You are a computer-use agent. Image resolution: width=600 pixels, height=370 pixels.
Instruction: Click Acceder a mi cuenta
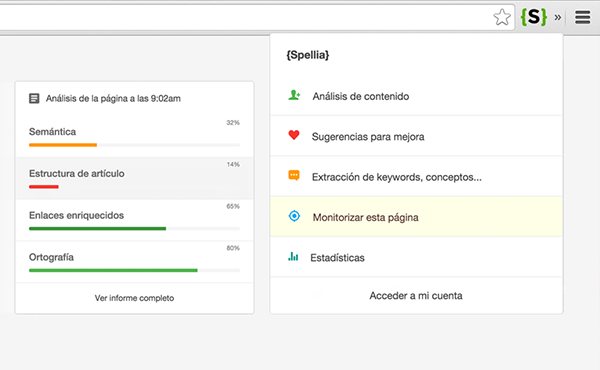(x=416, y=296)
